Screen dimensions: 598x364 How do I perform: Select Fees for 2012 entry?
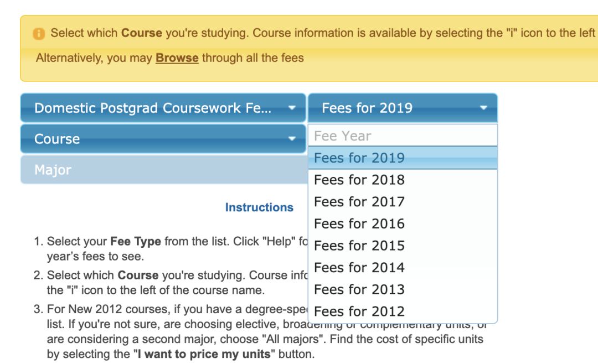[403, 311]
